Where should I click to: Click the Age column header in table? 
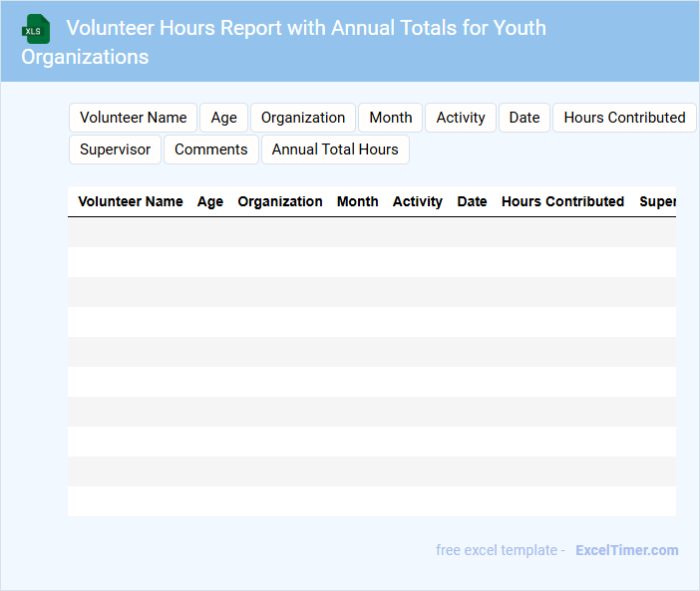(x=210, y=201)
